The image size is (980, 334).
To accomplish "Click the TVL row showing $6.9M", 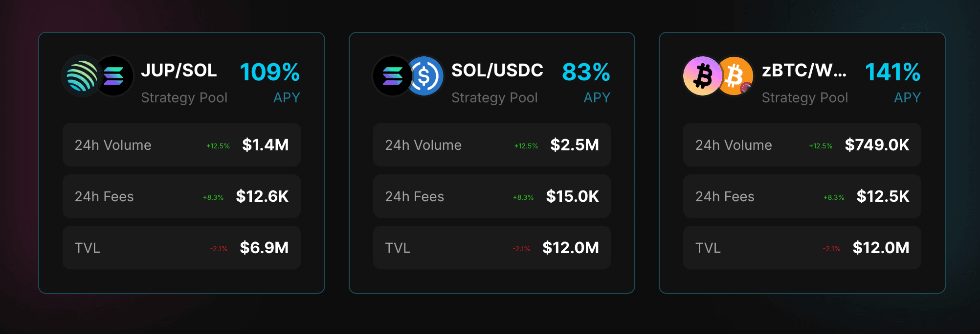I will pyautogui.click(x=181, y=247).
